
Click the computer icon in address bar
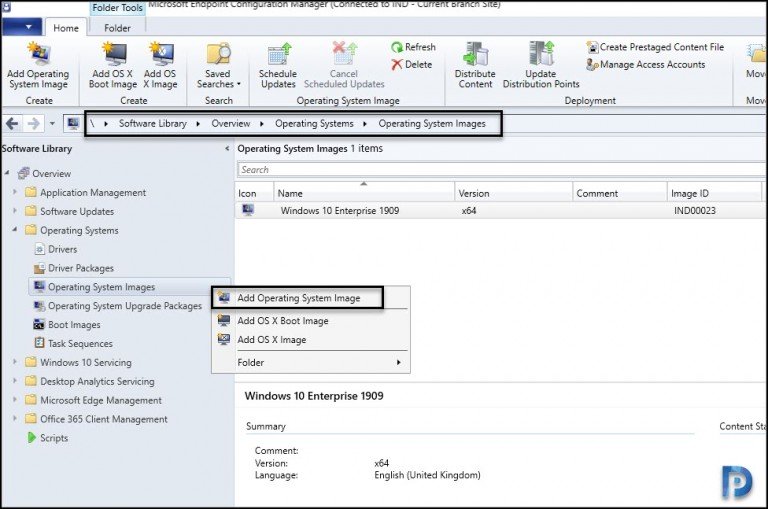click(x=73, y=123)
